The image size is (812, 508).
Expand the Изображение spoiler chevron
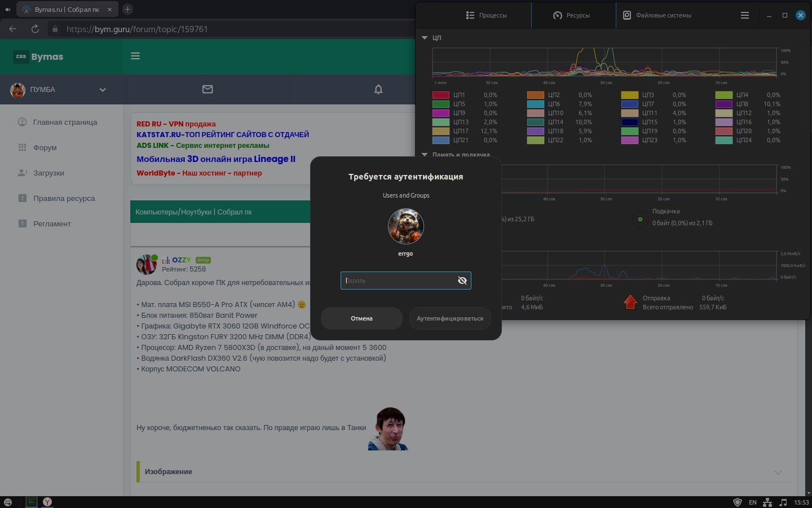coord(778,472)
